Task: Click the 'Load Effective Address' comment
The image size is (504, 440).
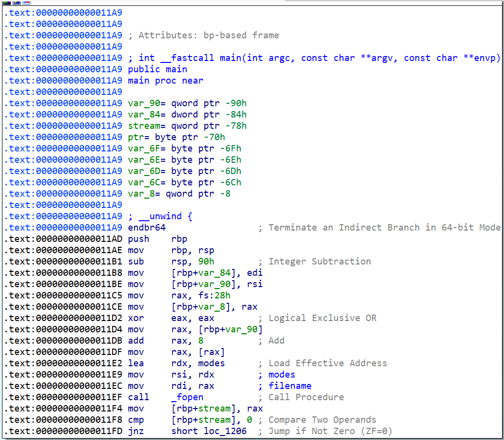Action: tap(323, 363)
